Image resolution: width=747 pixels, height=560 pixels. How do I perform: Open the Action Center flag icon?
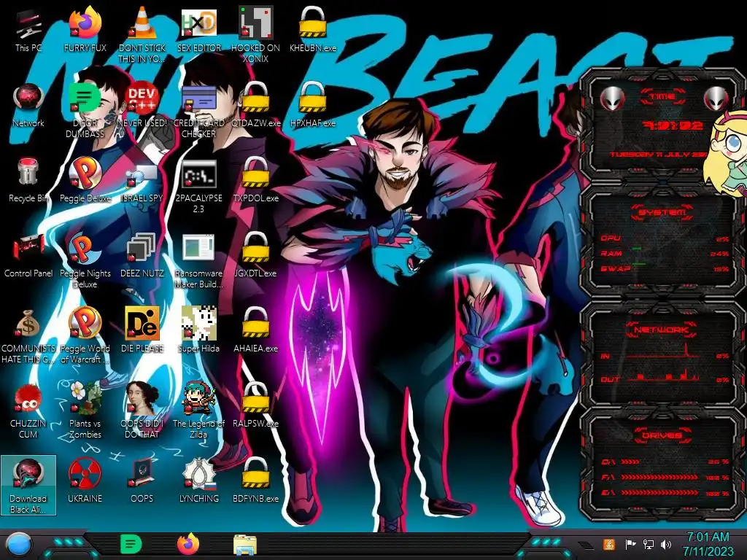(630, 544)
